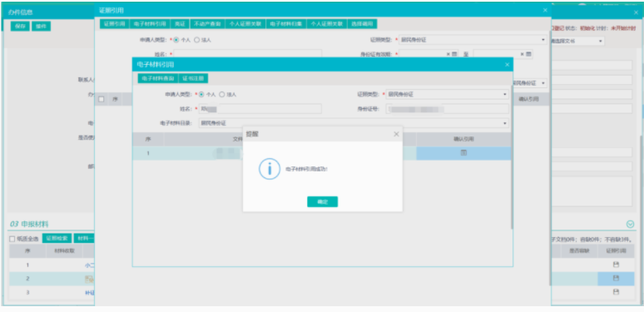Click the 是否容缺 column header
The width and height of the screenshot is (644, 312).
tap(579, 251)
